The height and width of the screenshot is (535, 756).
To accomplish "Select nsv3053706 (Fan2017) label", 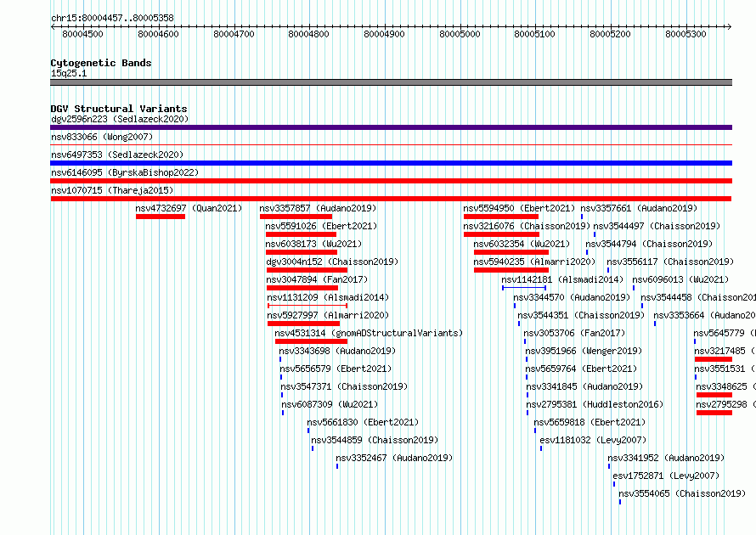I will click(x=574, y=333).
